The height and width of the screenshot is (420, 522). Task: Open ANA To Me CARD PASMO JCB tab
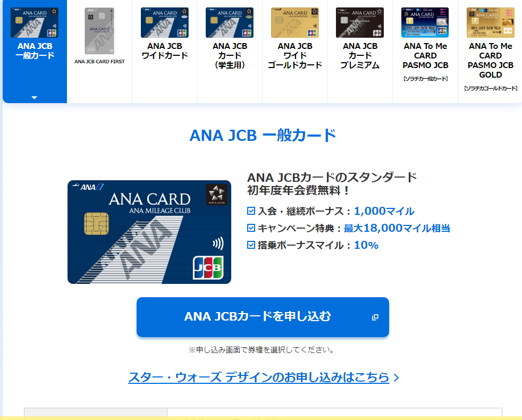coord(425,51)
